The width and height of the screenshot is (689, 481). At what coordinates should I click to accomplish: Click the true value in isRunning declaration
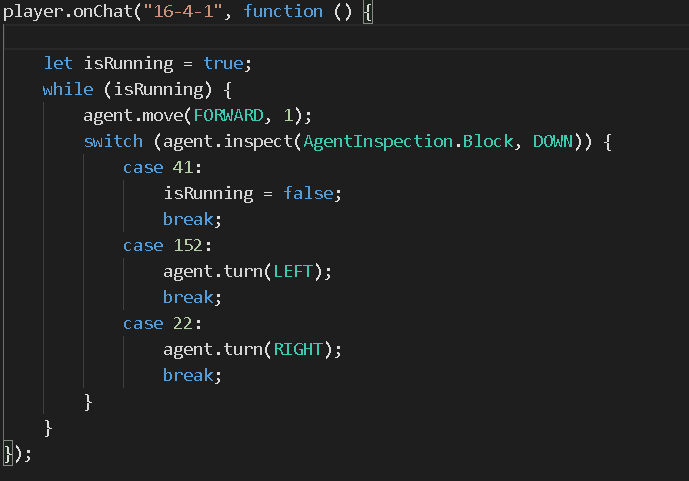[x=222, y=64]
